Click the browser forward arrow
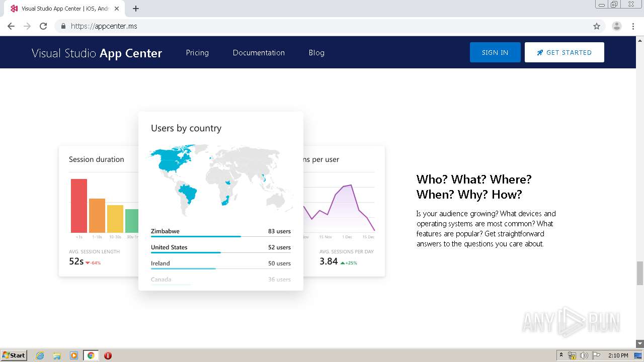 click(27, 26)
